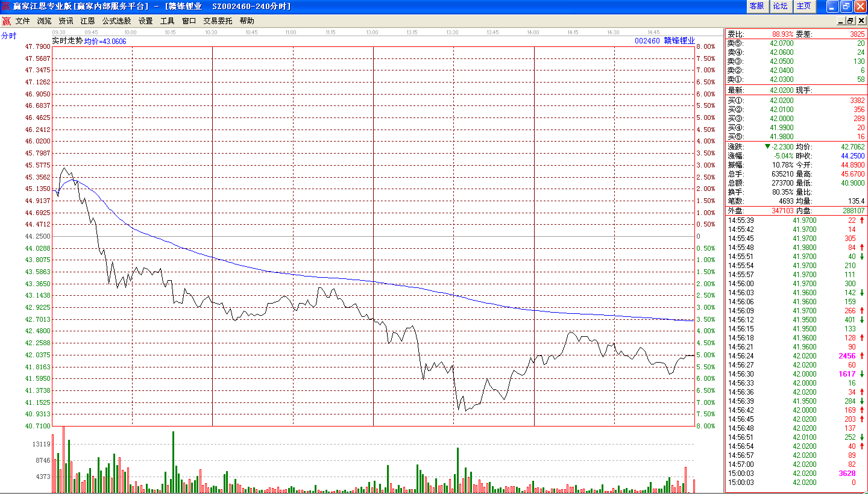868x494 pixels.
Task: Select the 买⑤ price 41.9800
Action: pyautogui.click(x=782, y=137)
